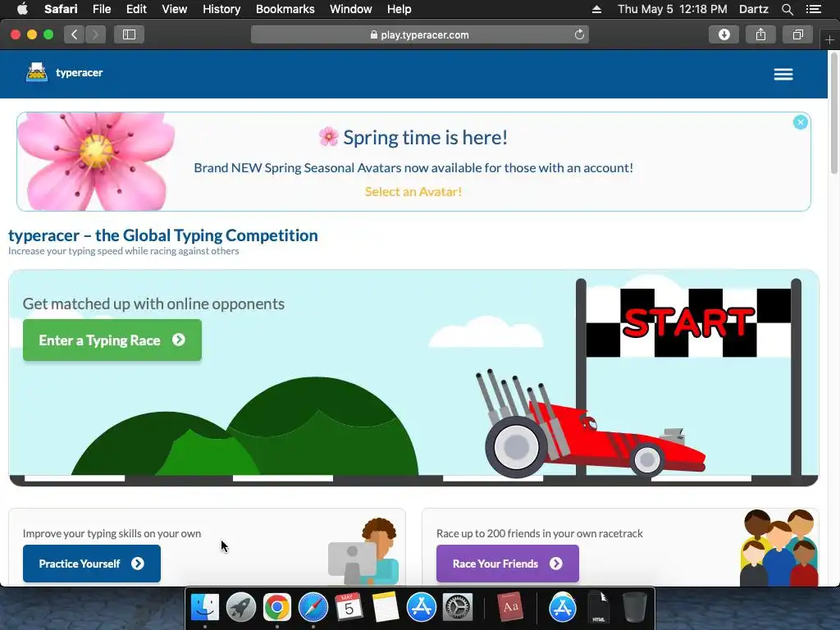Open System Preferences gear in Dock
The image size is (840, 630).
(x=458, y=608)
